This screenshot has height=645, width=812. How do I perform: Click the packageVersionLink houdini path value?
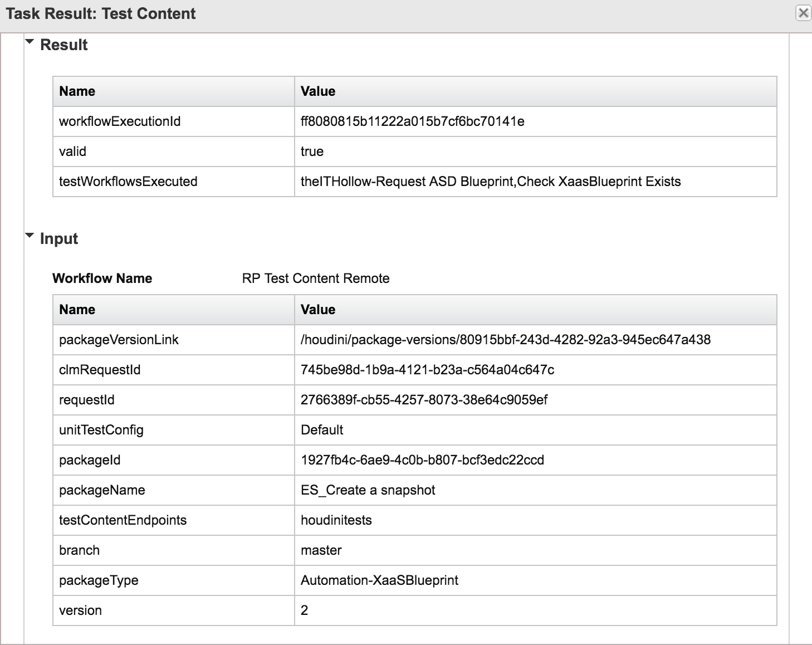click(505, 340)
